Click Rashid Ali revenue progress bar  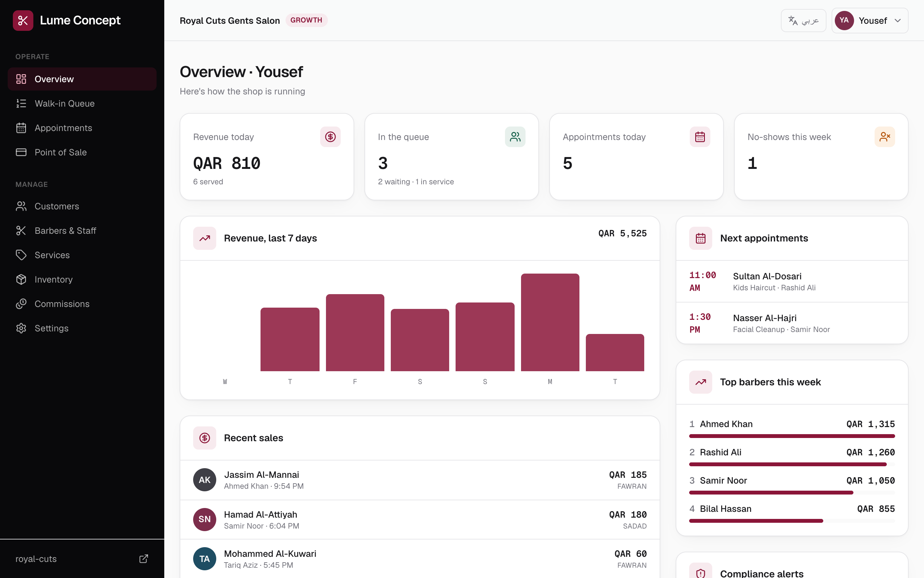(x=792, y=464)
